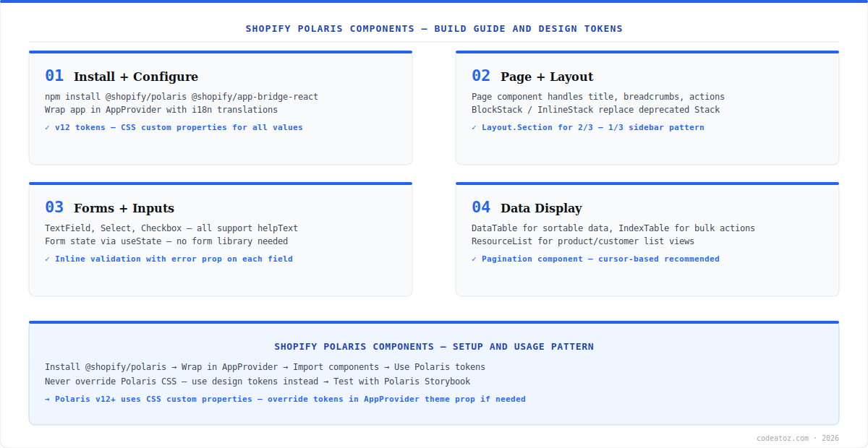Click the 'Page + Layout' heading
Screen dimensions: 868x448
coord(547,77)
